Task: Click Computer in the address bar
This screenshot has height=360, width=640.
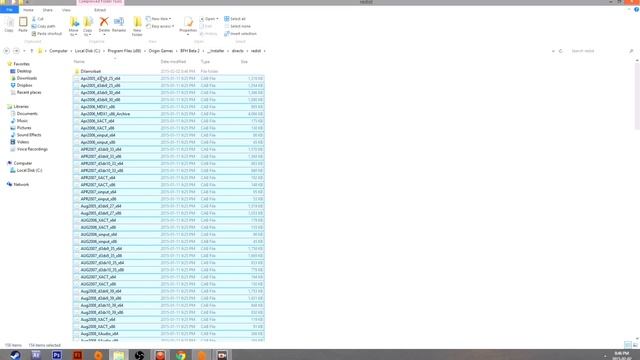Action: pos(58,51)
